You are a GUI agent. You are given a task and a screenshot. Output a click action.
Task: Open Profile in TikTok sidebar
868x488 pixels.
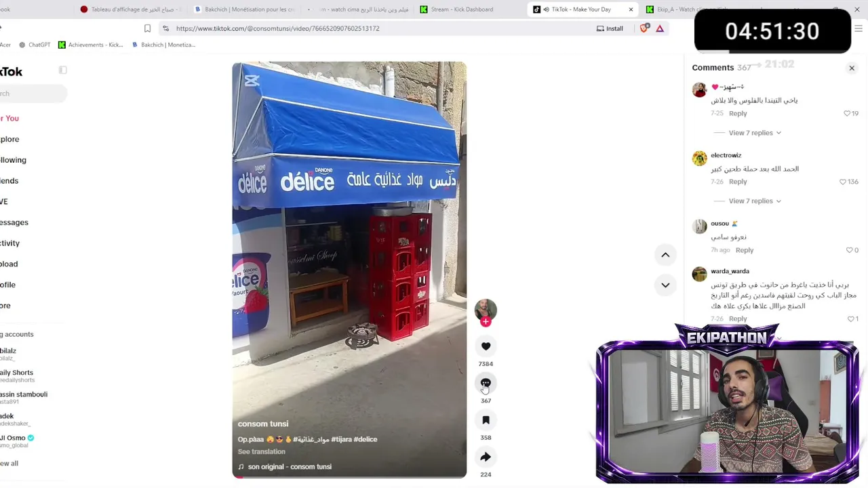tap(7, 285)
